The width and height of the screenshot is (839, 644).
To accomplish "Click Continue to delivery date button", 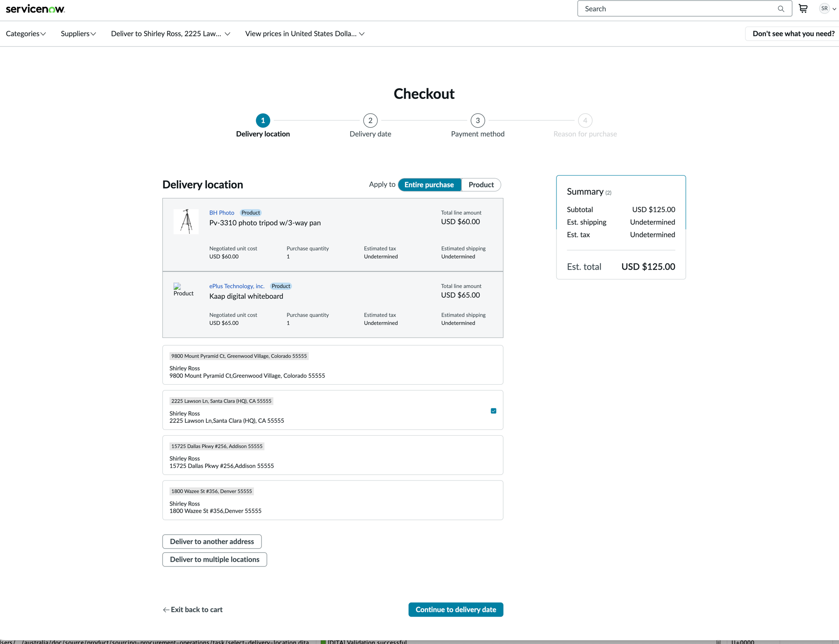I will (x=456, y=610).
